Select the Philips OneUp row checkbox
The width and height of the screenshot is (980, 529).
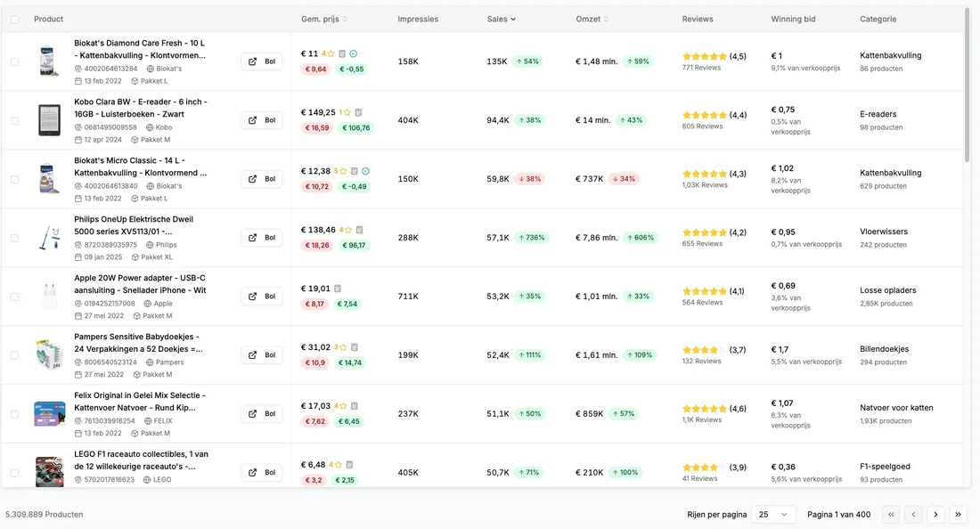[14, 238]
